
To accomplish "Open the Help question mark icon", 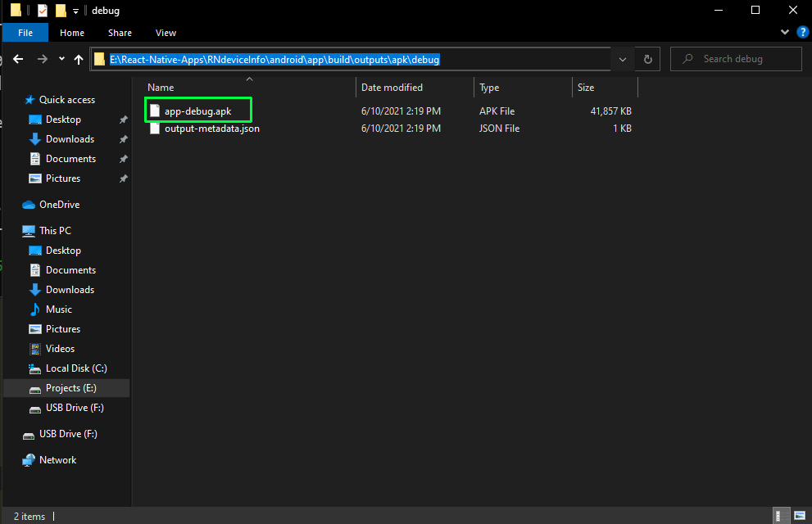I will tap(802, 33).
